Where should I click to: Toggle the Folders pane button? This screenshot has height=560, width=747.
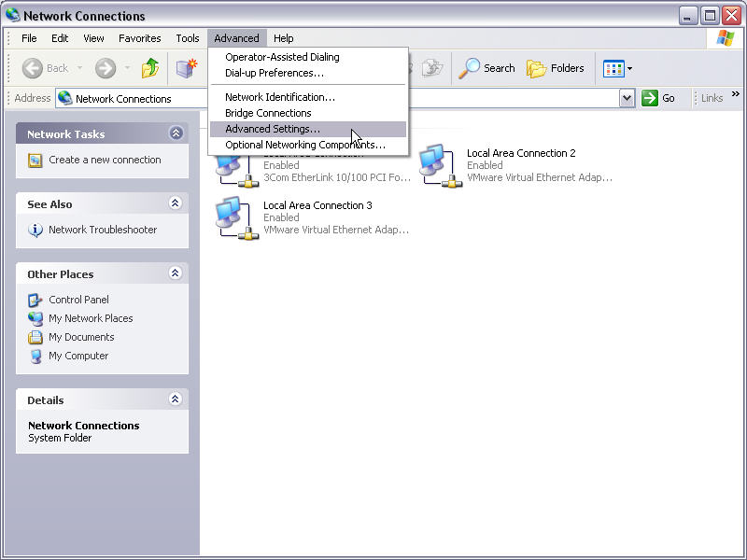[556, 68]
